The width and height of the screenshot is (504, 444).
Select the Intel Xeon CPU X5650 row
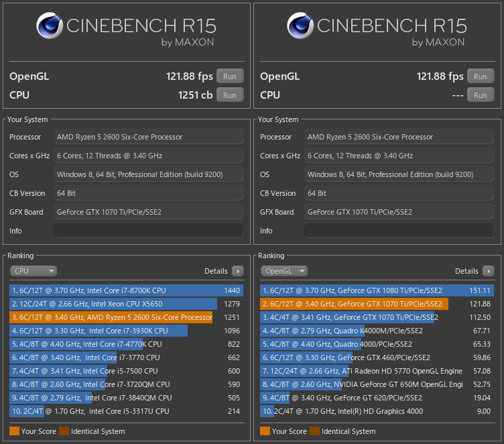coord(126,304)
